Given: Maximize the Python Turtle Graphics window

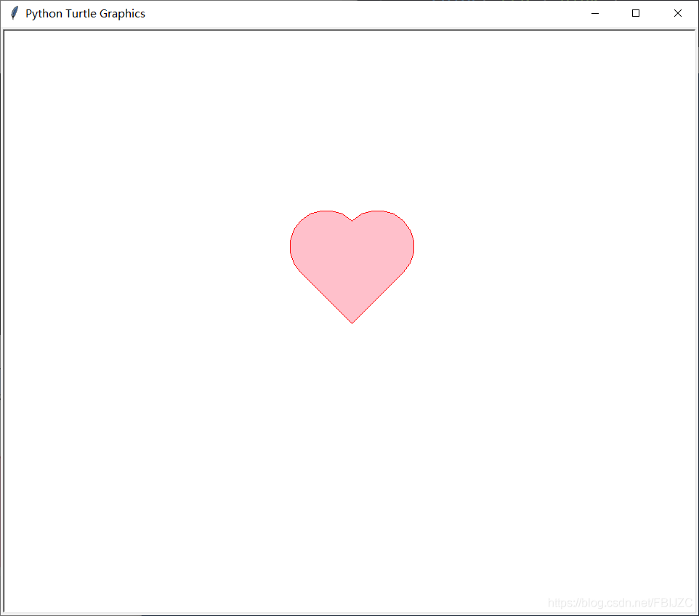Looking at the screenshot, I should click(636, 13).
